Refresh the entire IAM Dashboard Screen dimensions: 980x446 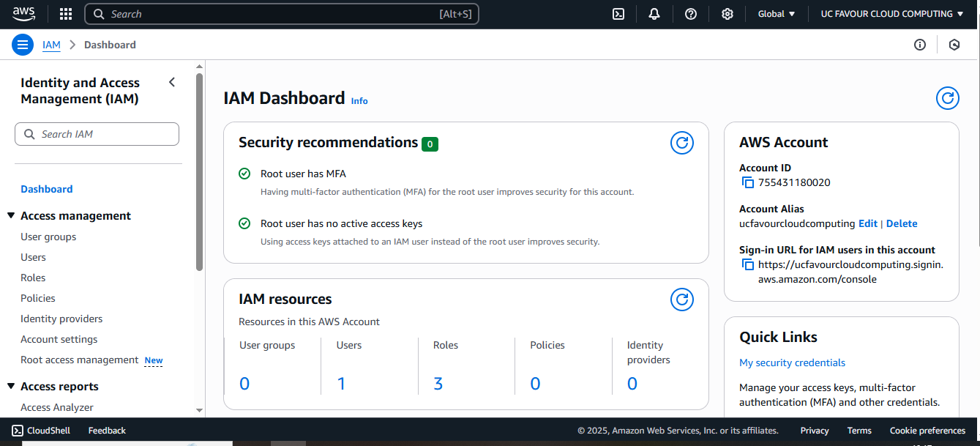coord(948,98)
